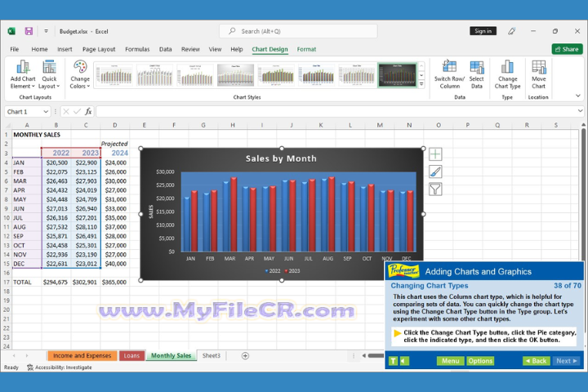This screenshot has height=392, width=588.
Task: Open the Quick Layout dropdown
Action: coord(49,74)
